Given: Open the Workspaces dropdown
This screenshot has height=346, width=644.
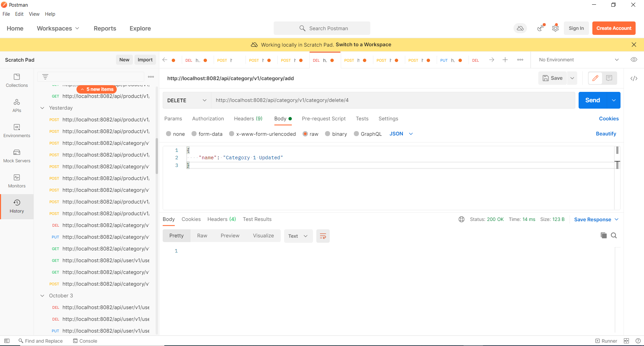Looking at the screenshot, I should 58,28.
